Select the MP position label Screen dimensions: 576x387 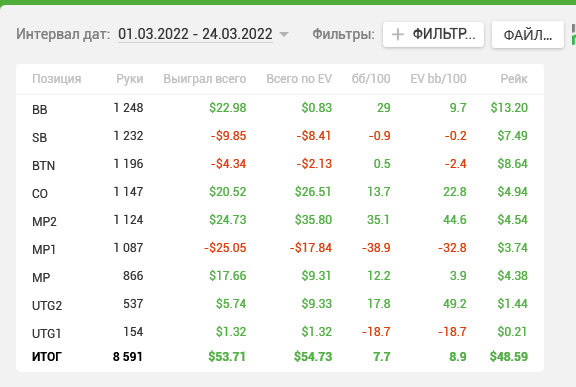(41, 277)
